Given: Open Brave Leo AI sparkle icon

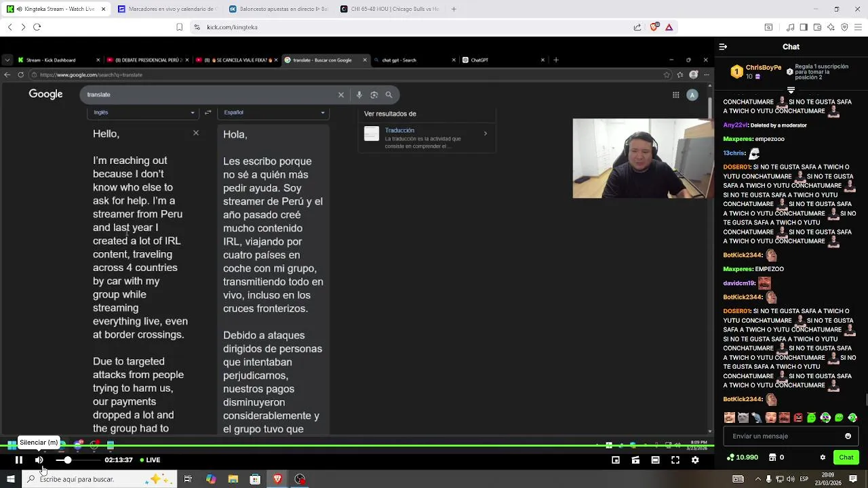Looking at the screenshot, I should [x=831, y=27].
